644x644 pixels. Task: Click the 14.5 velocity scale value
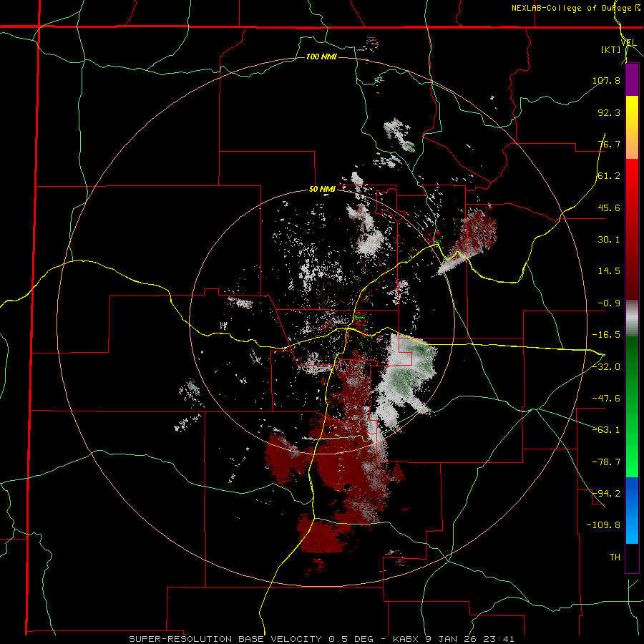(609, 271)
